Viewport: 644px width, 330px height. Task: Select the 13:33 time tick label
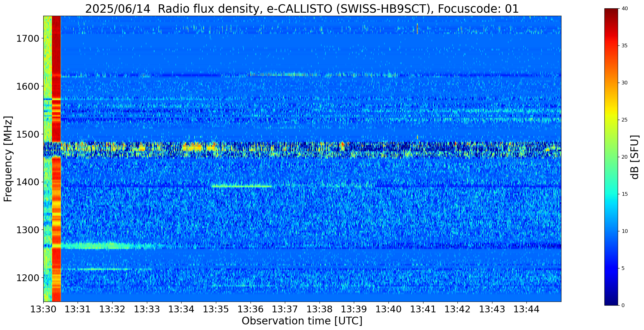[x=147, y=309]
